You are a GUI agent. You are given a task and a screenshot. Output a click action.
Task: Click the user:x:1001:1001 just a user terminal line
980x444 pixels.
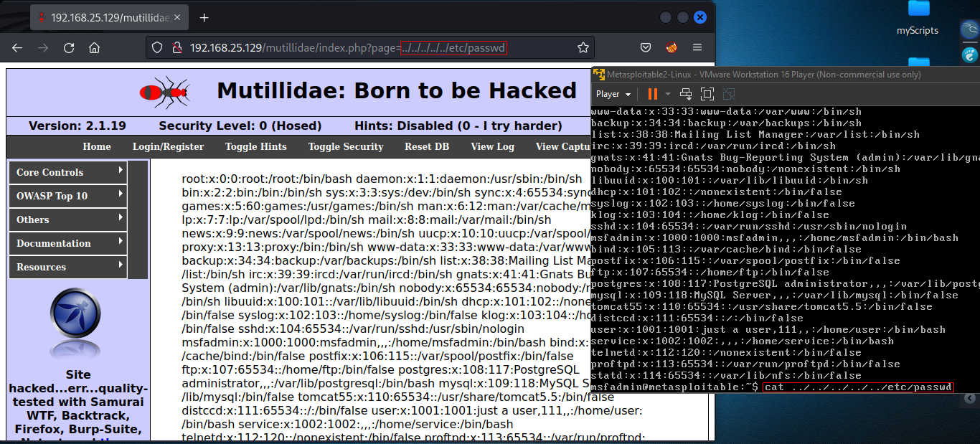pyautogui.click(x=768, y=330)
